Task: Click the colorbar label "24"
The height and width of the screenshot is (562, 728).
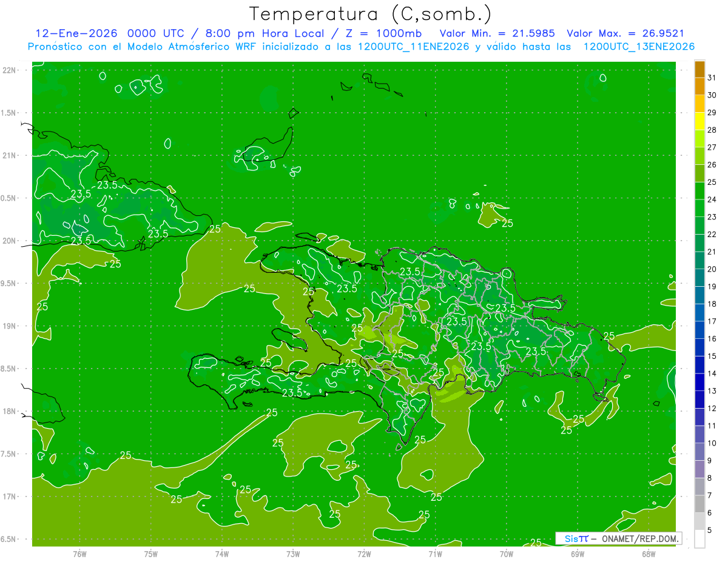Action: (x=712, y=199)
